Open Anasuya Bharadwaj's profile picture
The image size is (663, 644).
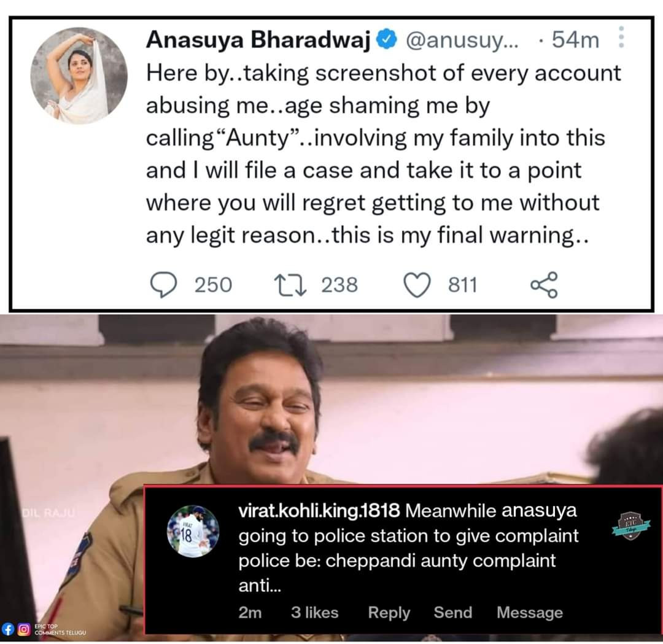tap(79, 76)
